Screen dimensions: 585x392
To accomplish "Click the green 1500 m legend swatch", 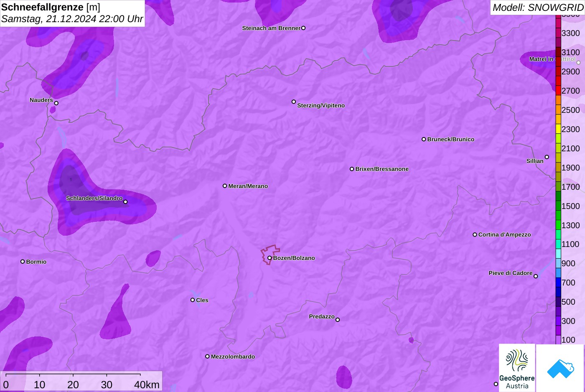I will pos(558,206).
